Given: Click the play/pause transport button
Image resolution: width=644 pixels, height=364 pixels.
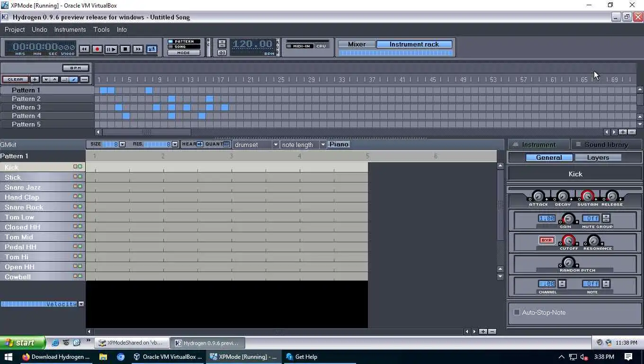Looking at the screenshot, I should (x=111, y=49).
